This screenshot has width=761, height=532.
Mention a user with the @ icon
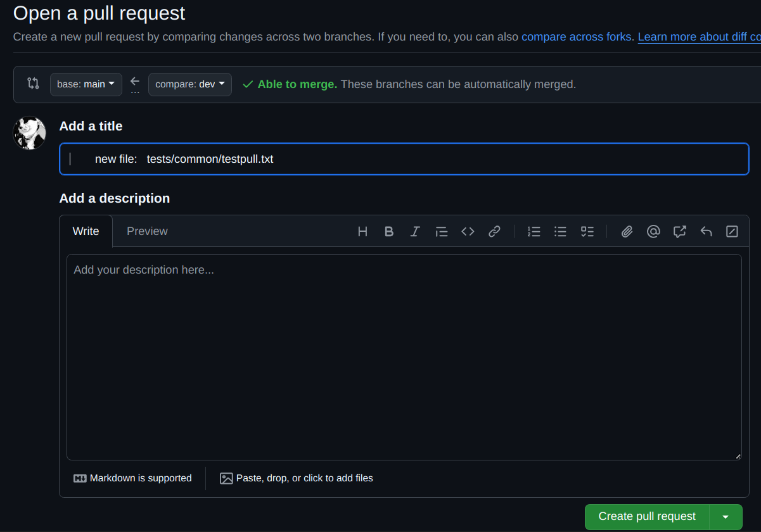pos(653,231)
